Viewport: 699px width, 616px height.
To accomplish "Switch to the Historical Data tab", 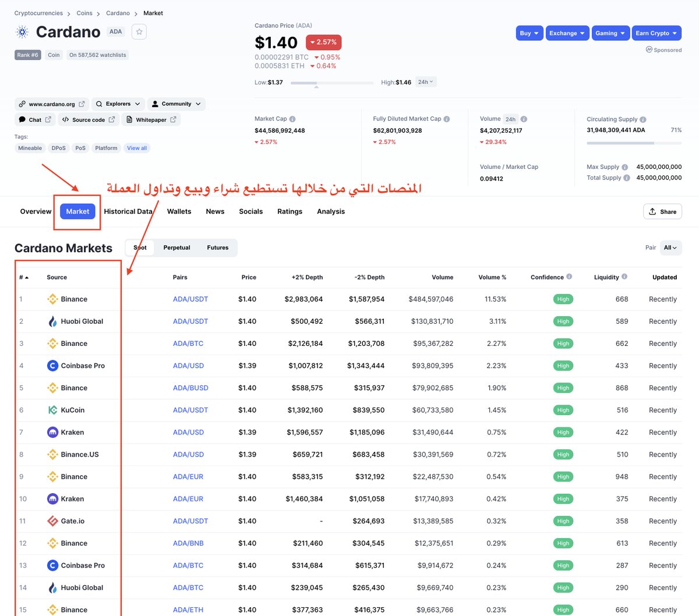I will (128, 211).
